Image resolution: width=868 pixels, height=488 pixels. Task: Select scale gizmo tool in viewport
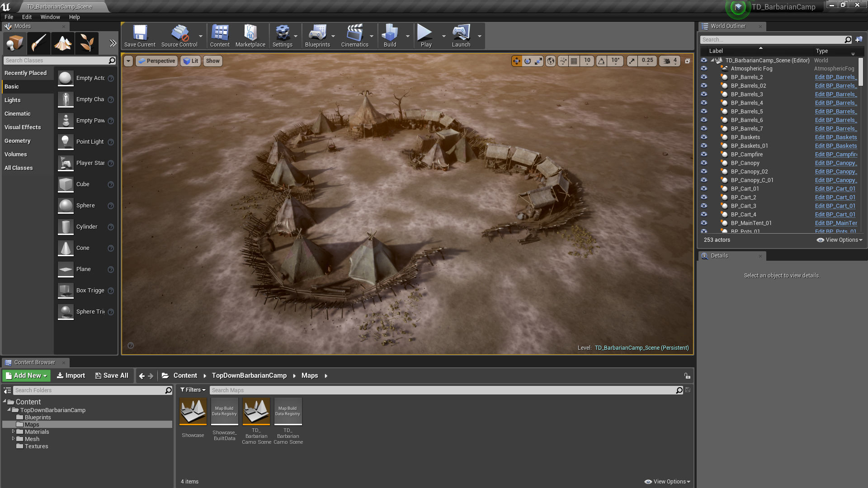538,61
